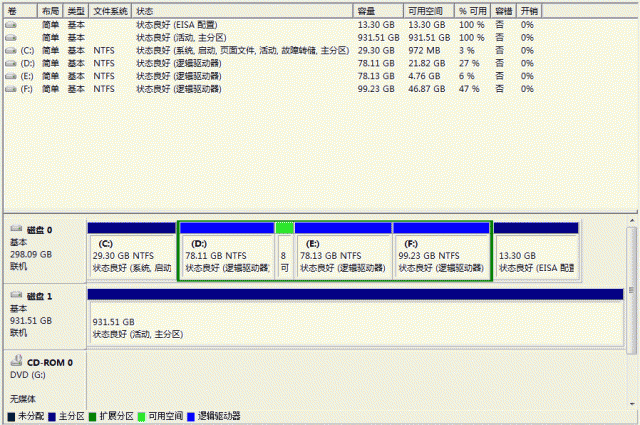
Task: Select the (D:) 78.11 GB NTFS partition block
Action: click(x=227, y=251)
